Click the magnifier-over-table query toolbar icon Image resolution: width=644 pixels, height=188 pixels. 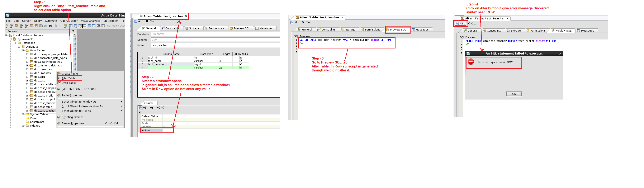click(x=32, y=26)
